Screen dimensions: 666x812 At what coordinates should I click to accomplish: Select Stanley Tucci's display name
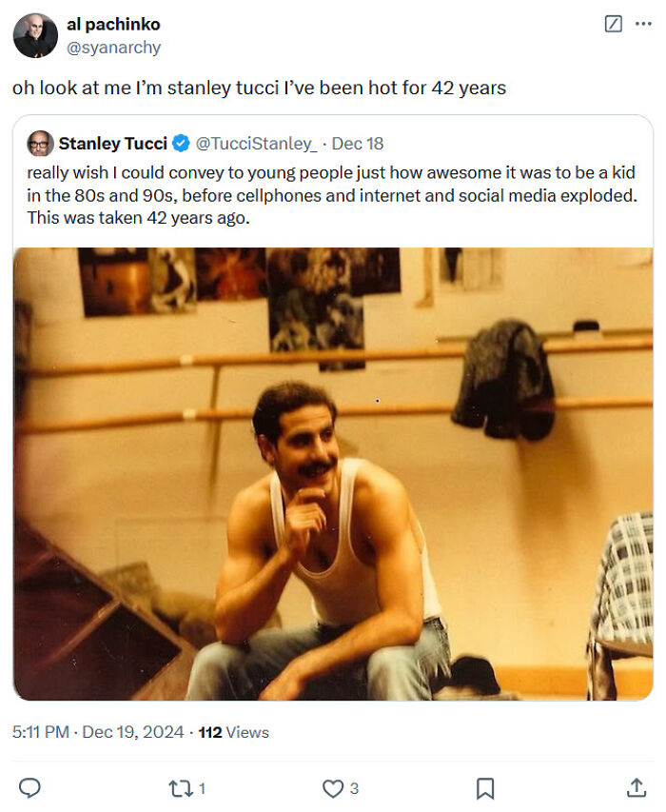click(x=112, y=144)
